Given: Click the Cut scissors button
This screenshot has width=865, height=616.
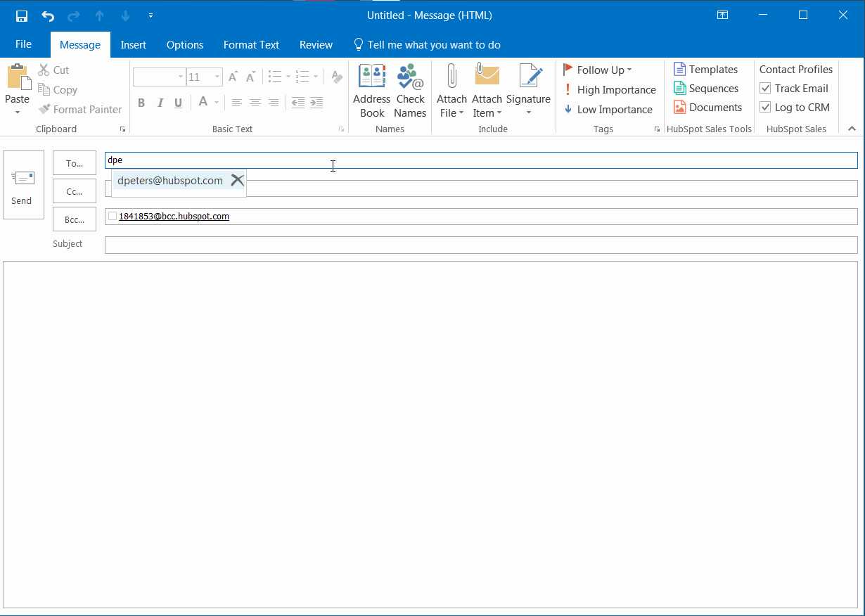Looking at the screenshot, I should [x=53, y=70].
